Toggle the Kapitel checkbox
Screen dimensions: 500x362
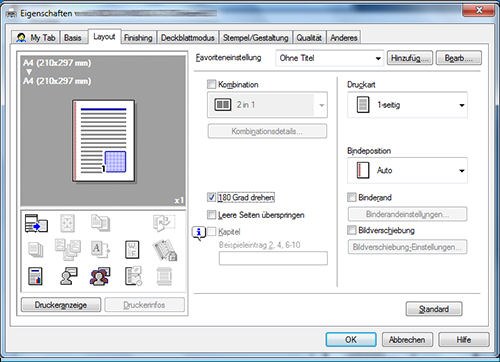pos(211,231)
